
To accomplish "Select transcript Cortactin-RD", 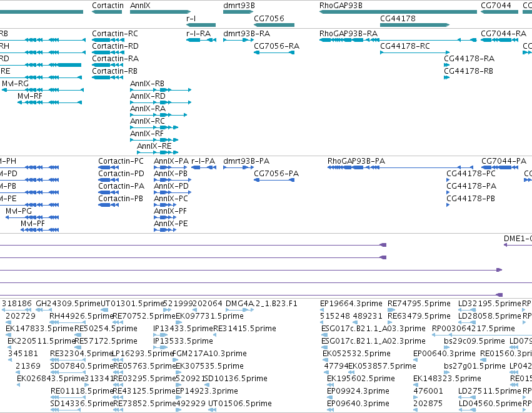I will click(115, 46).
